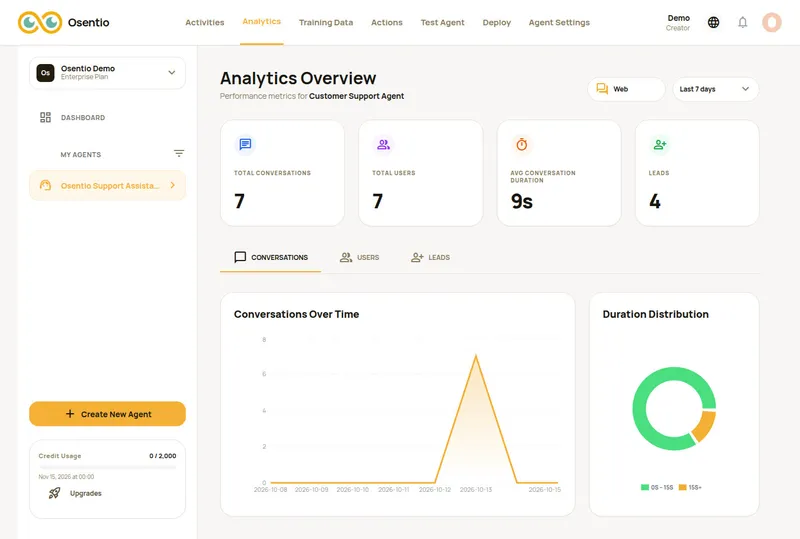Click the "MY AGENTS" heading
This screenshot has height=539, width=800.
[x=81, y=155]
